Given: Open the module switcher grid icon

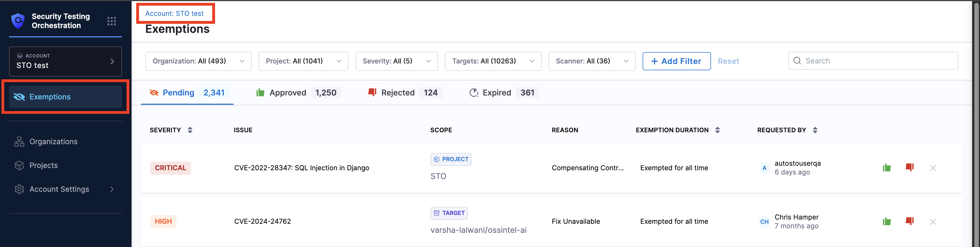Looking at the screenshot, I should [x=112, y=21].
